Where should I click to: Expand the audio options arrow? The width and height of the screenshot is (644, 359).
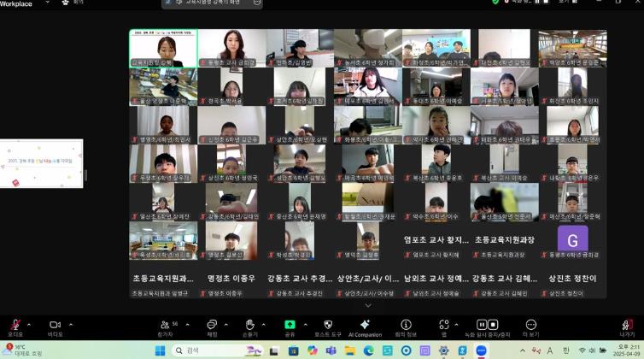(x=29, y=324)
